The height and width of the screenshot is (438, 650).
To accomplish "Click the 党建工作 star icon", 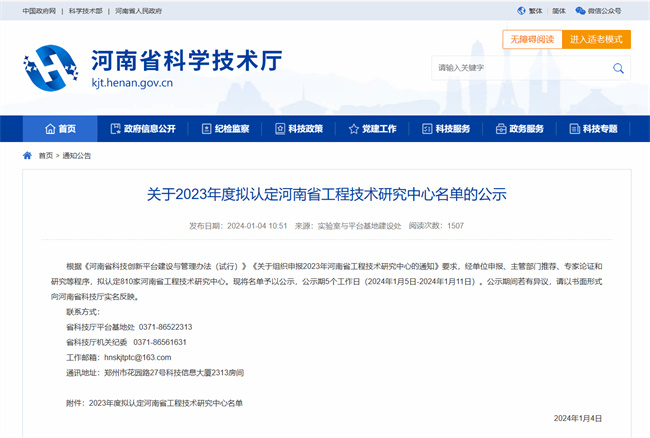I will click(x=354, y=129).
